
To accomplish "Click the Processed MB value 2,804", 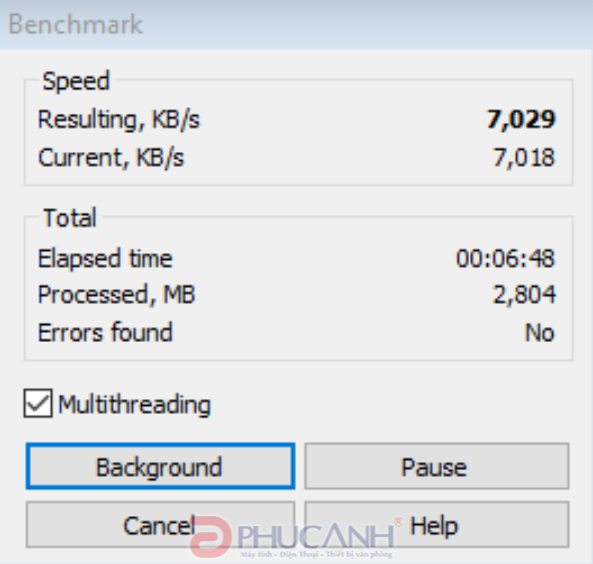I will click(x=524, y=295).
